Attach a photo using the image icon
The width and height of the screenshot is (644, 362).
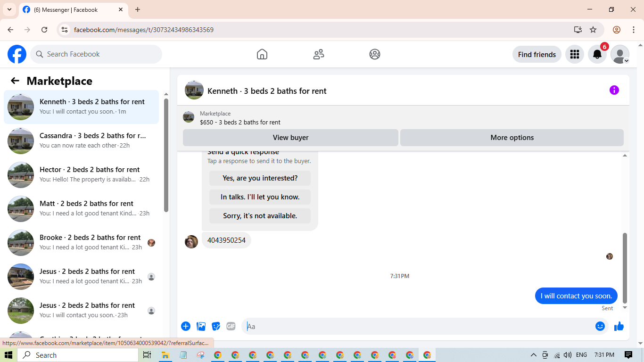[x=201, y=326]
